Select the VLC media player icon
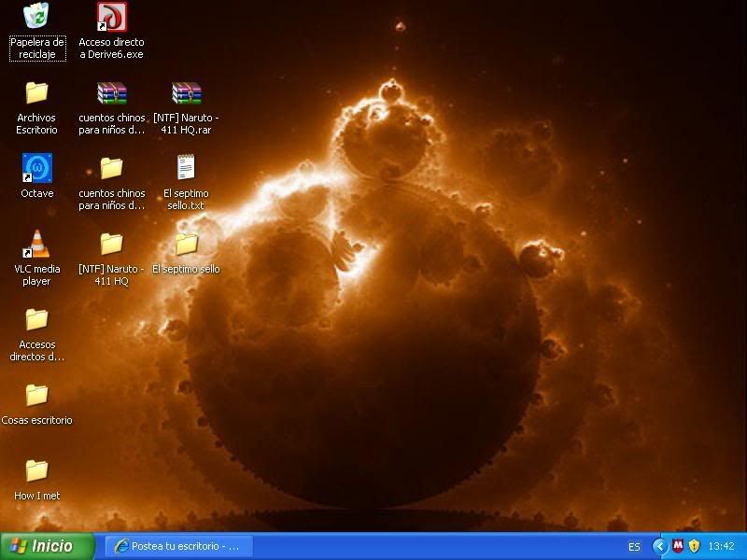This screenshot has height=560, width=747. (37, 244)
